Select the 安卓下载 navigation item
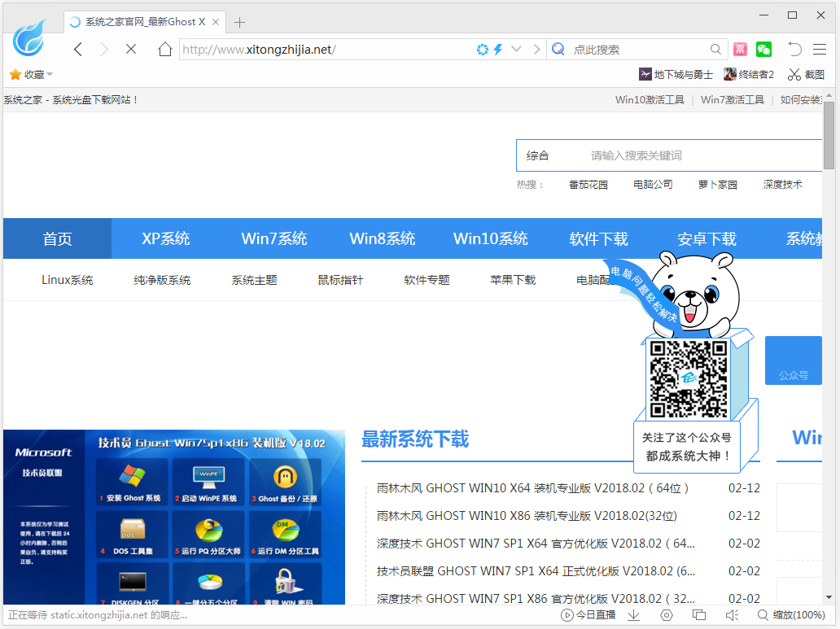Screen dimensions: 840x629 coord(707,238)
